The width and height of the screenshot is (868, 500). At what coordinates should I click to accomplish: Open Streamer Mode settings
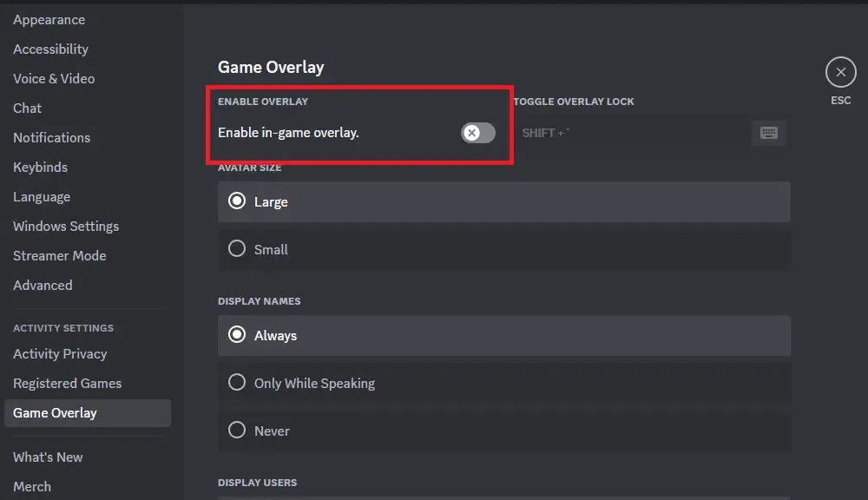(59, 255)
